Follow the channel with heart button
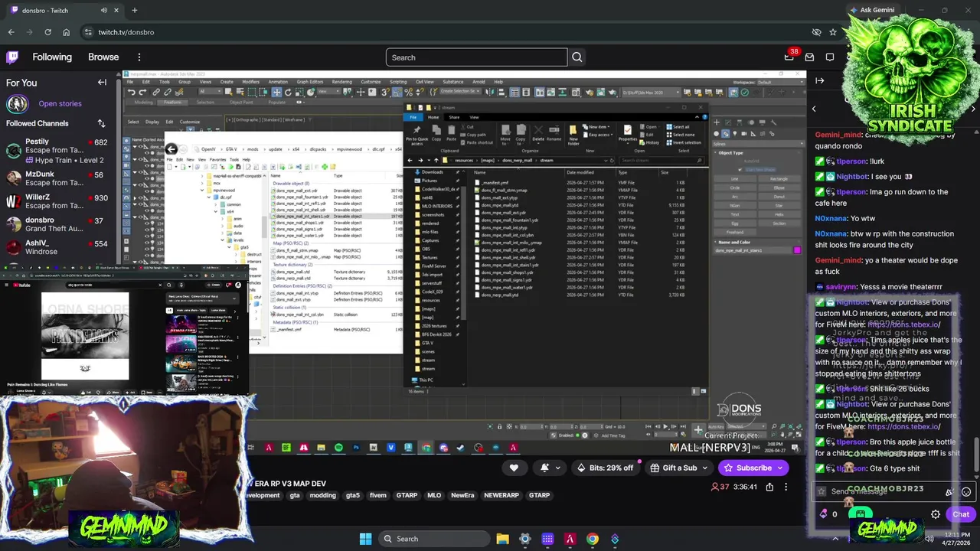980x551 pixels. (514, 468)
